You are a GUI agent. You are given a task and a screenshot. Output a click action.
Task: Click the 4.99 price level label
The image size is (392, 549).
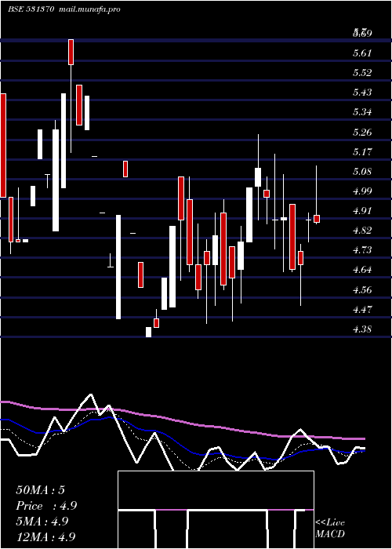[362, 191]
